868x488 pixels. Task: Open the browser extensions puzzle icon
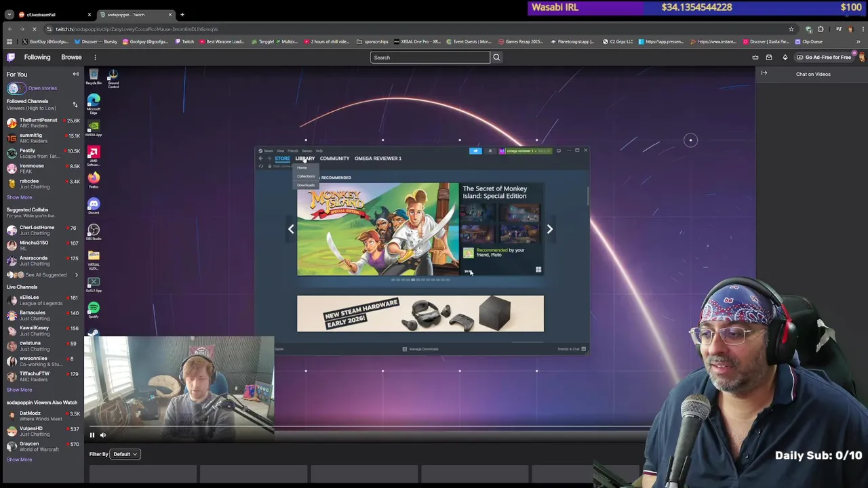pos(821,29)
